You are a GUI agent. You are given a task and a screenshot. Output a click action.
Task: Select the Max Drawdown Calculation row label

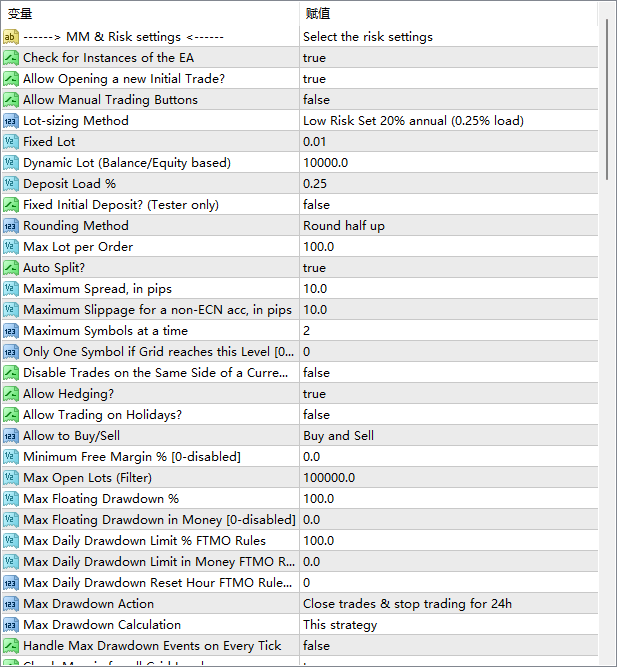(102, 624)
